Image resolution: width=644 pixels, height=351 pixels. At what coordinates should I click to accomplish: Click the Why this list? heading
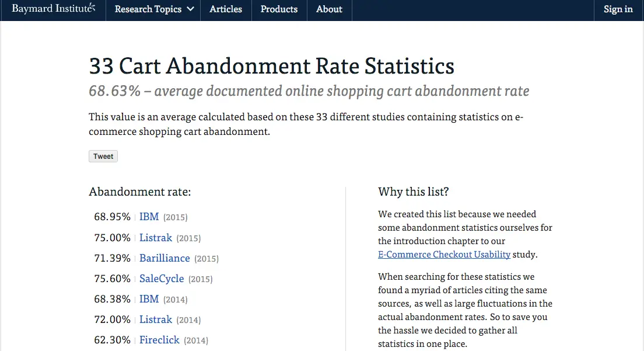pos(413,192)
